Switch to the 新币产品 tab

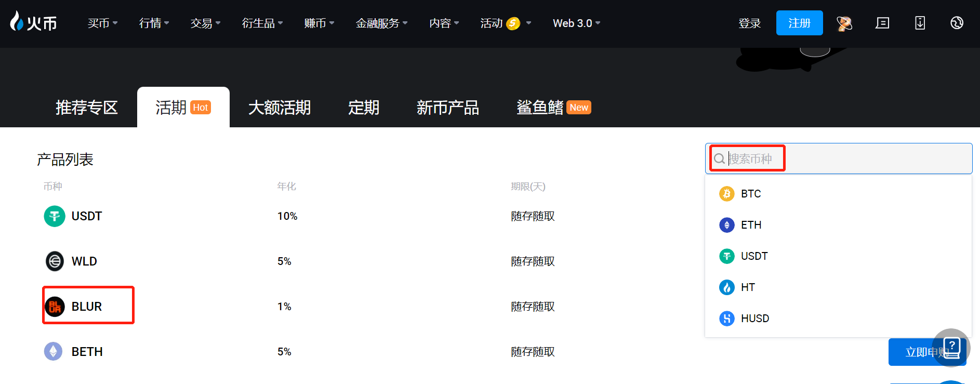click(448, 108)
